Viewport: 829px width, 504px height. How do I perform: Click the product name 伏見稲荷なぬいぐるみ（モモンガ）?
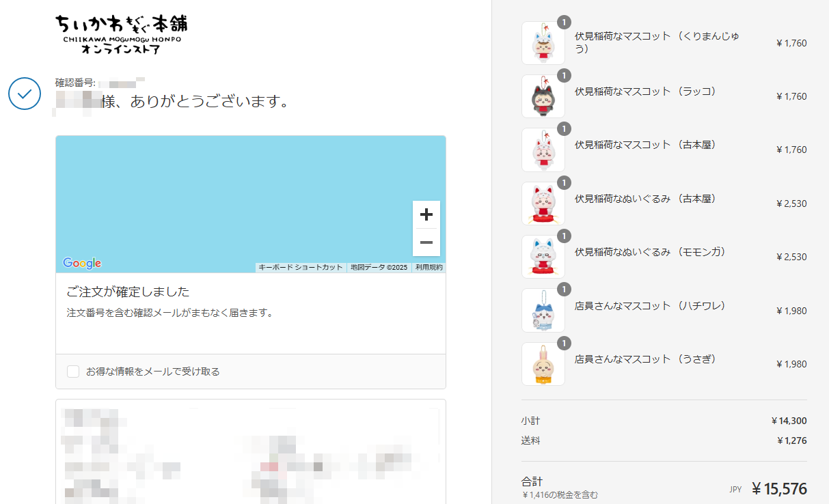650,252
